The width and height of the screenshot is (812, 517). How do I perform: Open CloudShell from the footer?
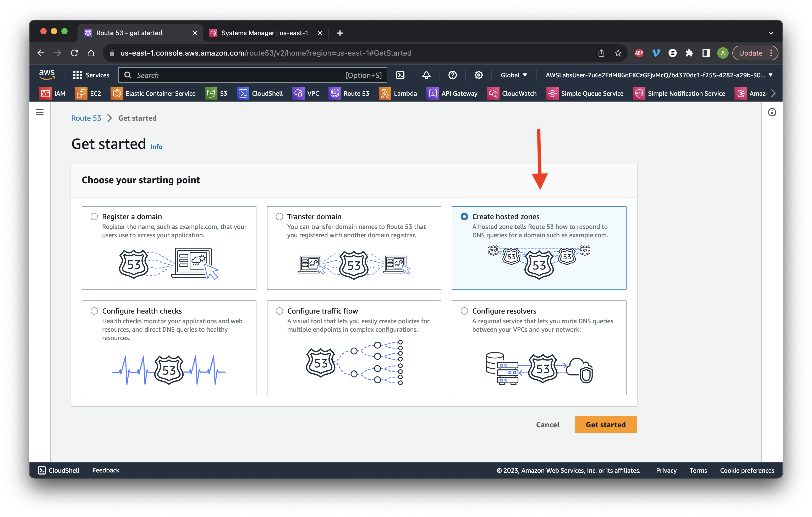pyautogui.click(x=59, y=470)
